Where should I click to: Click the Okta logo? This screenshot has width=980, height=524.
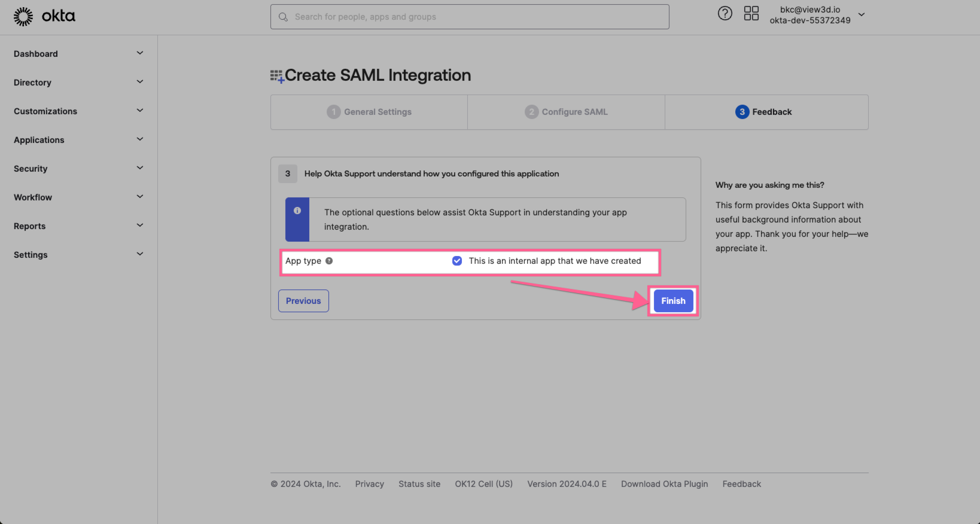tap(44, 17)
